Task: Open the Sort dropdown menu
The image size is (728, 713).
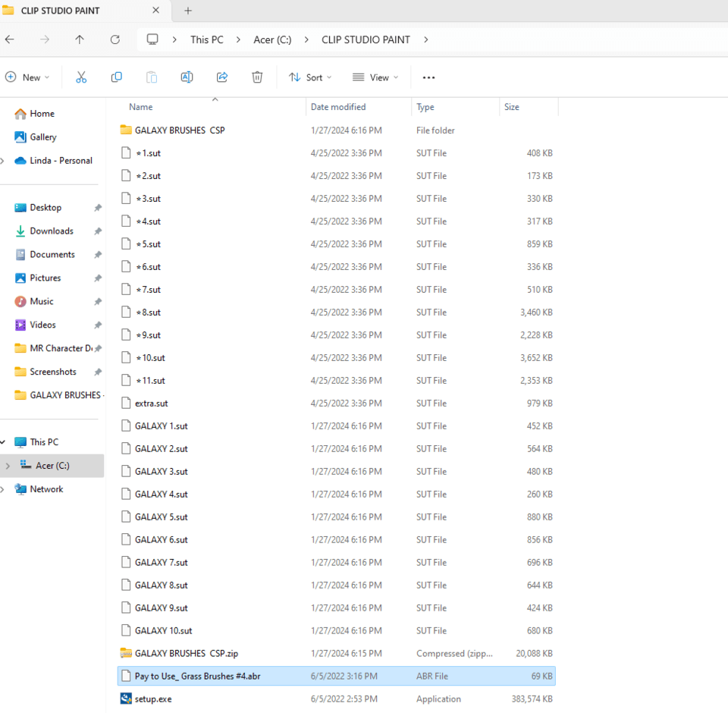Action: point(310,77)
